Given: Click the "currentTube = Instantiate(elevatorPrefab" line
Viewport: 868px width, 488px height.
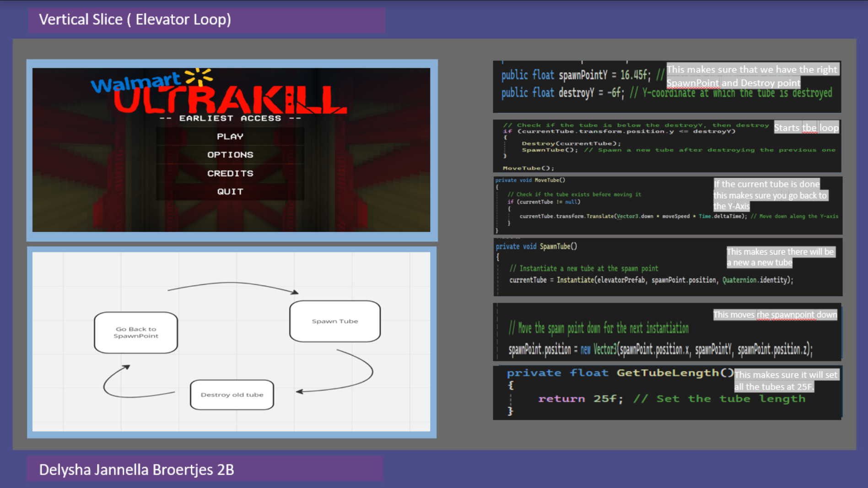Looking at the screenshot, I should pyautogui.click(x=651, y=280).
